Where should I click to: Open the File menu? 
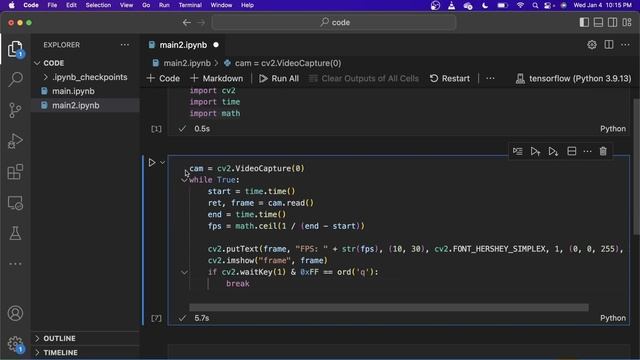point(52,5)
